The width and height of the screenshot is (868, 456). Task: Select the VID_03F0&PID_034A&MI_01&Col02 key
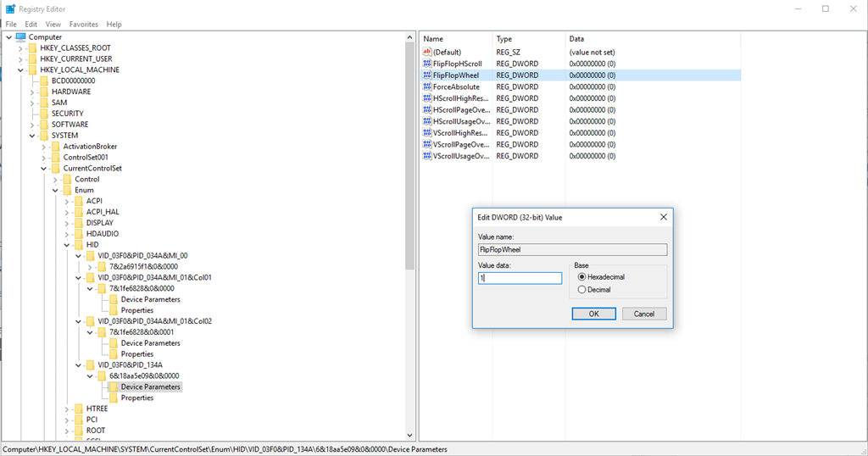155,321
